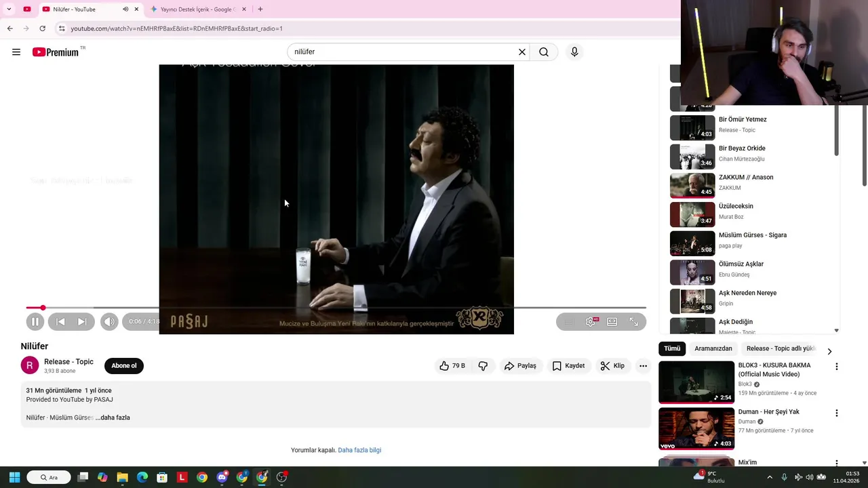Open the tab search dropdown arrow
This screenshot has width=868, height=488.
point(9,9)
